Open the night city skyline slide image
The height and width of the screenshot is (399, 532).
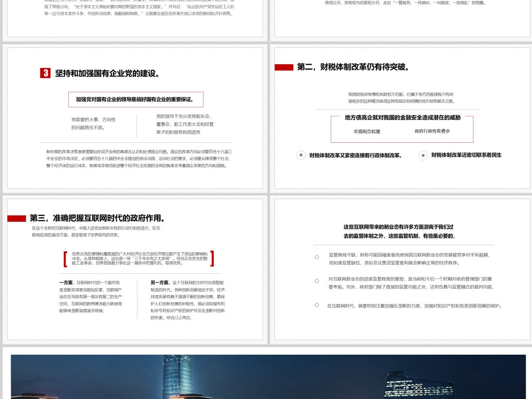click(268, 377)
